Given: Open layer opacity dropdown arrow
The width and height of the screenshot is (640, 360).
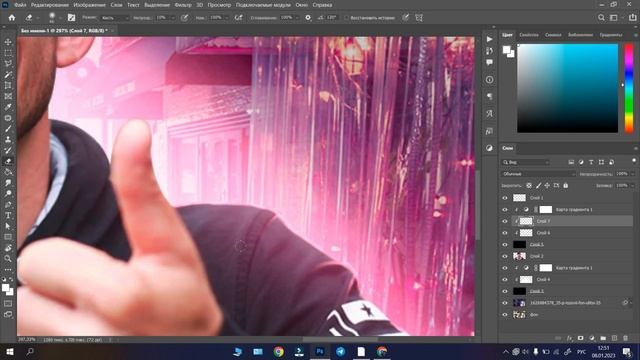Looking at the screenshot, I should pos(633,174).
